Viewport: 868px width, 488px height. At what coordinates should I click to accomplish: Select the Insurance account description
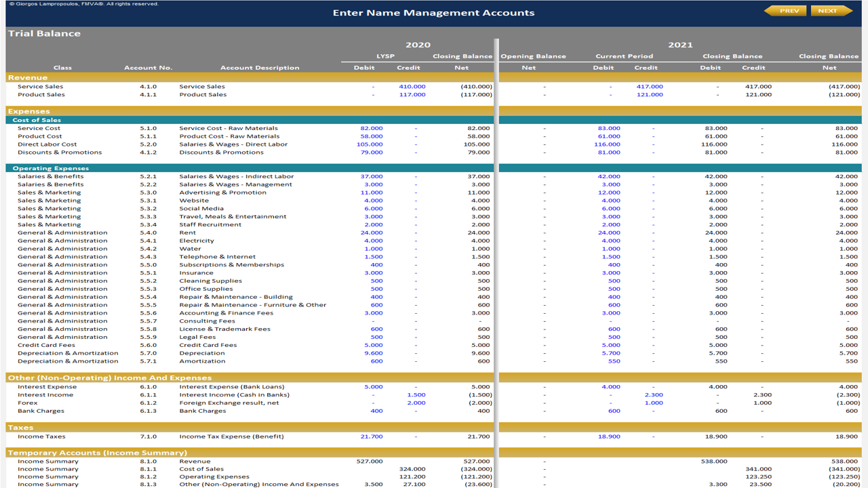[x=196, y=273]
